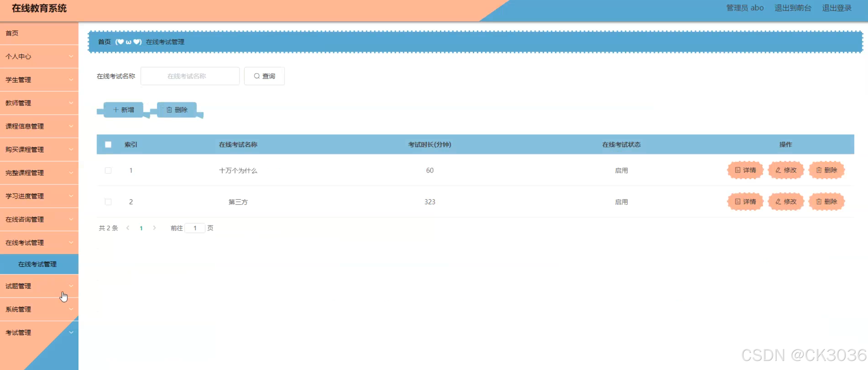Click the toolbar 删除 batch delete button
This screenshot has width=868, height=370.
tap(177, 110)
